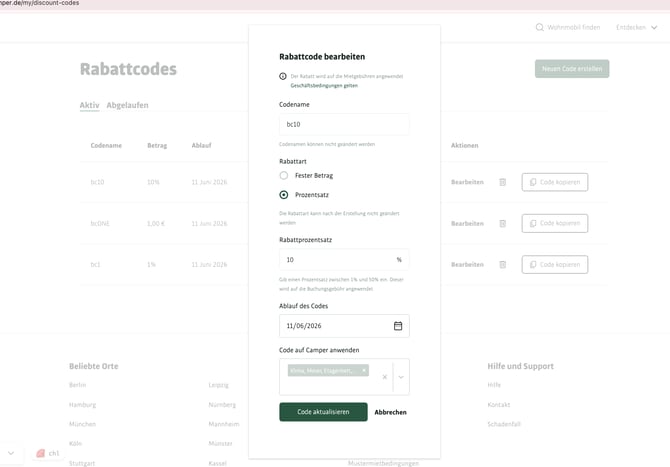The image size is (670, 467).
Task: Delete discount code bcONE via trash icon
Action: (502, 223)
